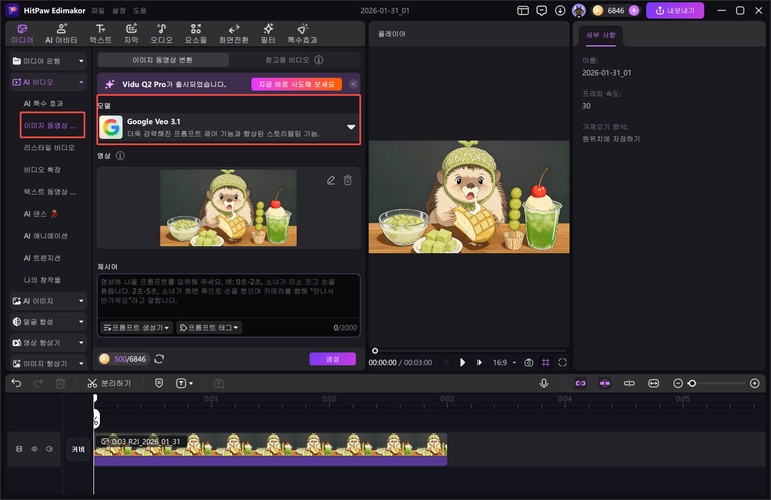The width and height of the screenshot is (771, 500).
Task: Click the download icon in title bar
Action: [560, 10]
